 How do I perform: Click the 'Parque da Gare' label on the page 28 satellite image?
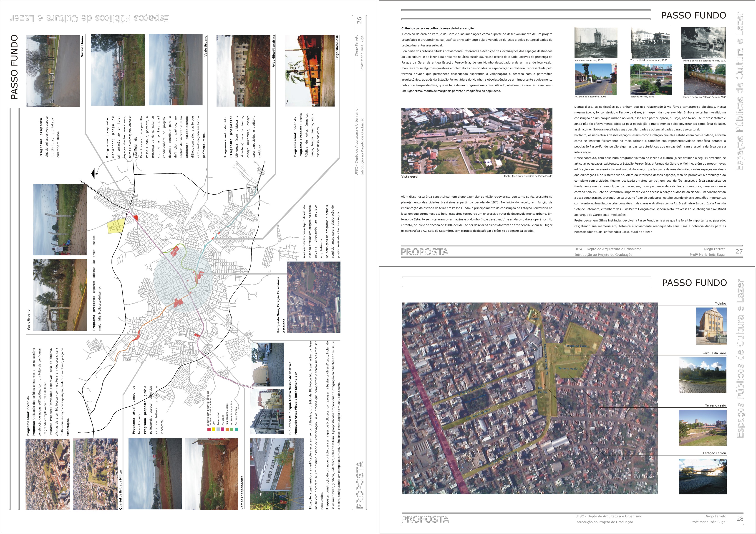576,346
